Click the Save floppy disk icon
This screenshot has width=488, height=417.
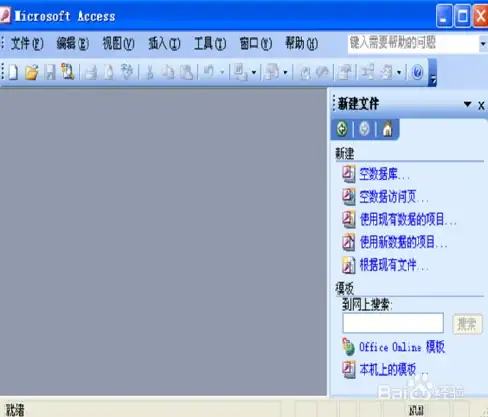coord(50,72)
